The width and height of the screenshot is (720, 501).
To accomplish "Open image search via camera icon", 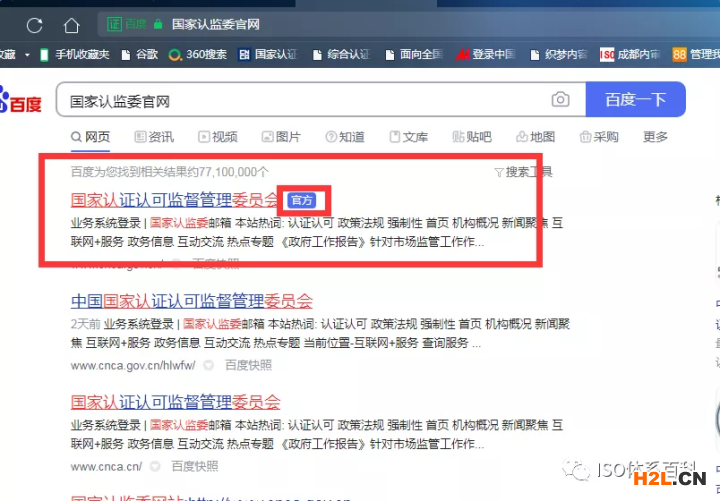I will 560,99.
